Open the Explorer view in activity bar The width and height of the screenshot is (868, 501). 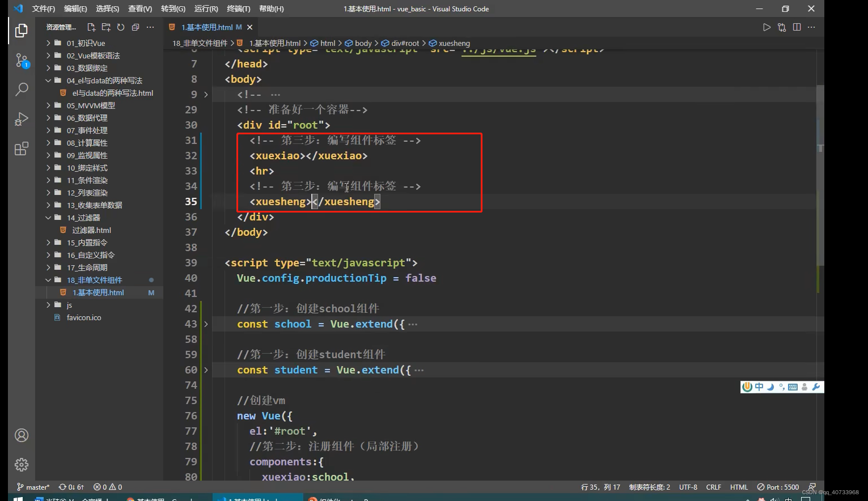pyautogui.click(x=22, y=31)
